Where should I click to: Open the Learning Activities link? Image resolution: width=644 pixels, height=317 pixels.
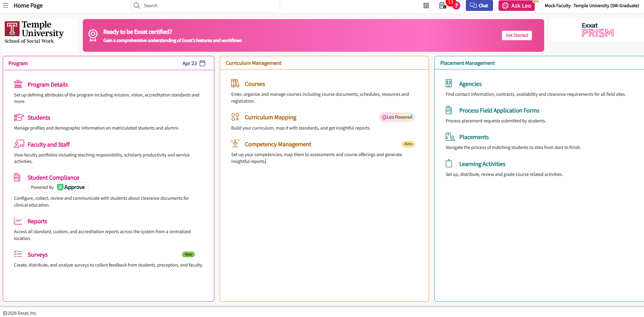[x=482, y=164]
